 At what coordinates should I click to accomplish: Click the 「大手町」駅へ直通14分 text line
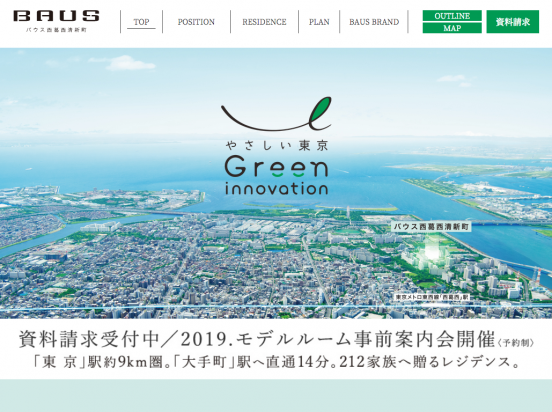click(276, 362)
